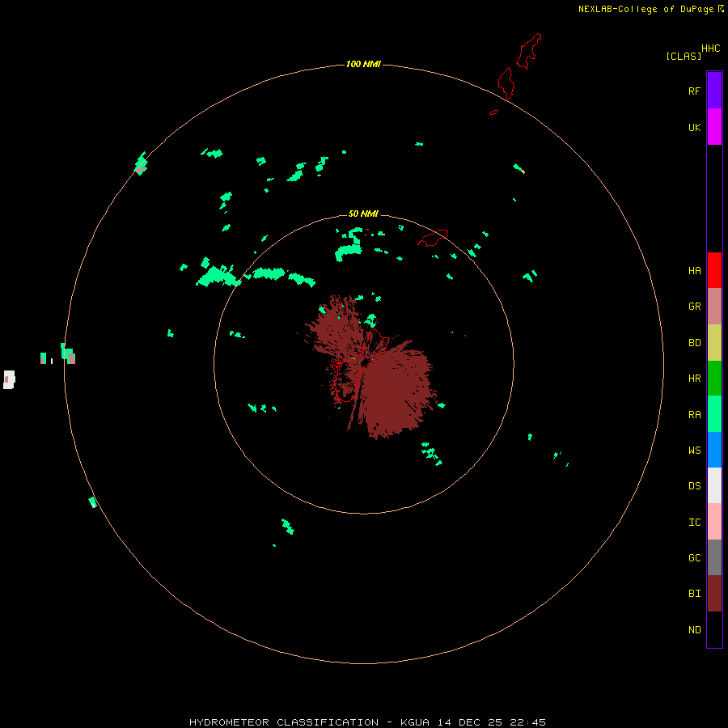Click the UK legend label
The height and width of the screenshot is (728, 728).
(694, 127)
